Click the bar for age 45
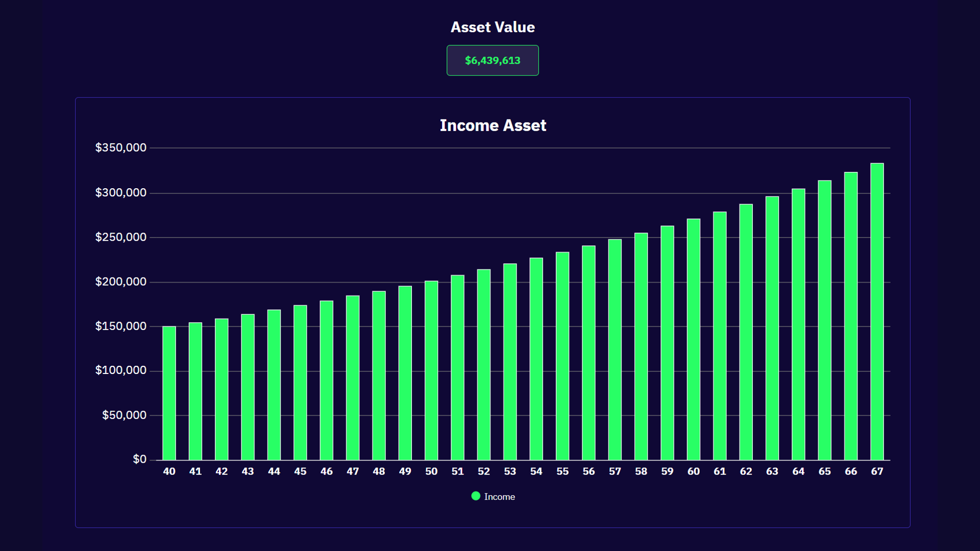 tap(300, 382)
